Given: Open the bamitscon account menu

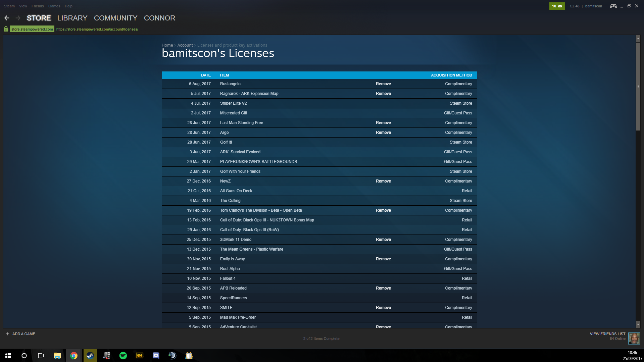Looking at the screenshot, I should [593, 6].
